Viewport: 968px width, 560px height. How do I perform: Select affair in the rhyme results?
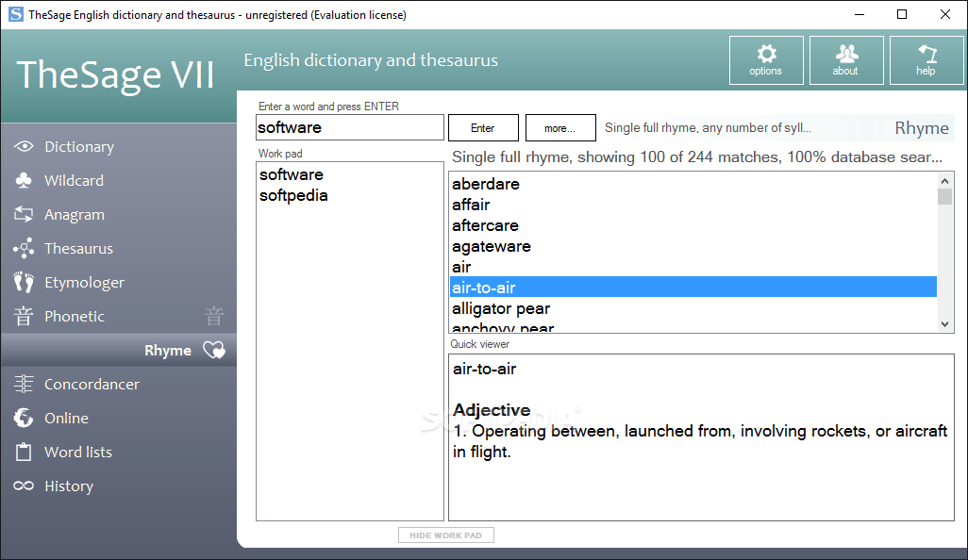471,205
